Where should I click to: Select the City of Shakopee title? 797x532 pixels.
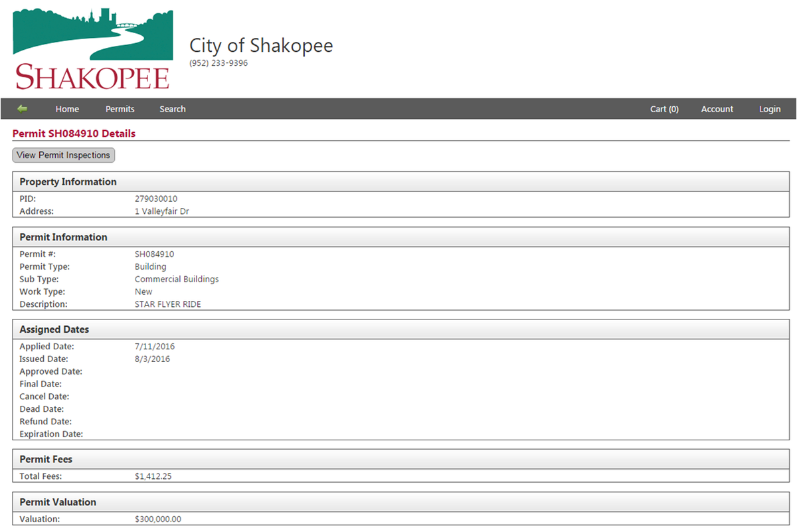[261, 45]
